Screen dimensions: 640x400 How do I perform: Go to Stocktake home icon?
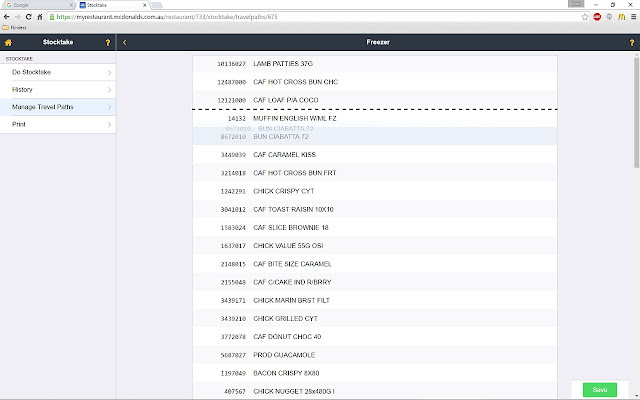pos(8,42)
